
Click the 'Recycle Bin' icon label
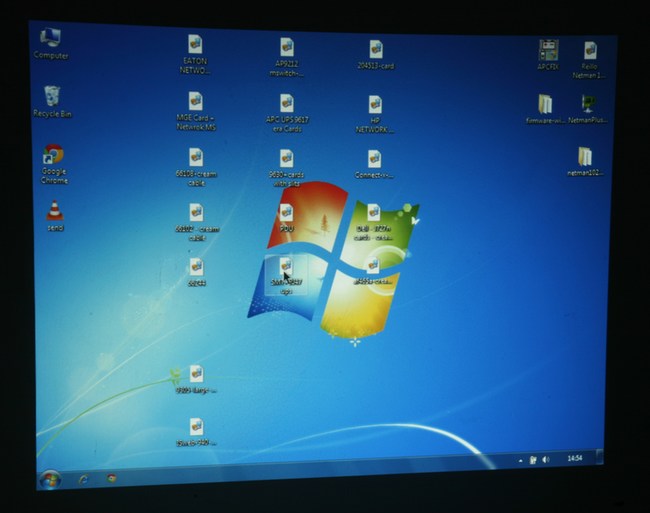click(52, 114)
